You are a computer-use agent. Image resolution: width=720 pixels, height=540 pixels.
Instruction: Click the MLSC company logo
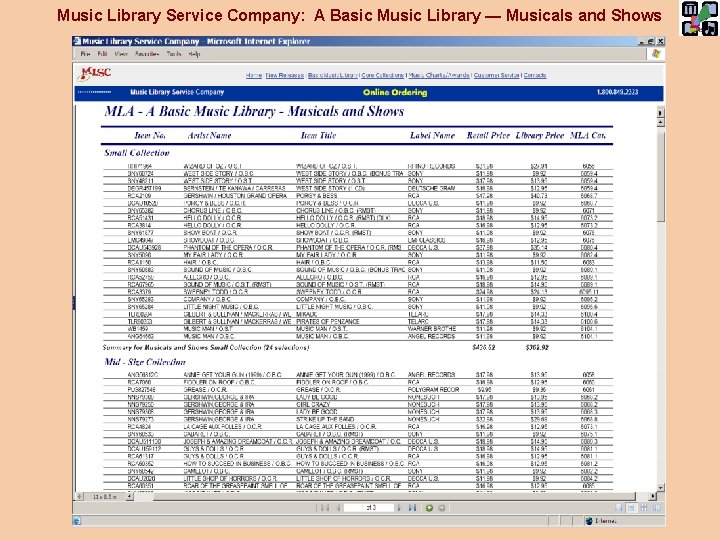tap(95, 73)
